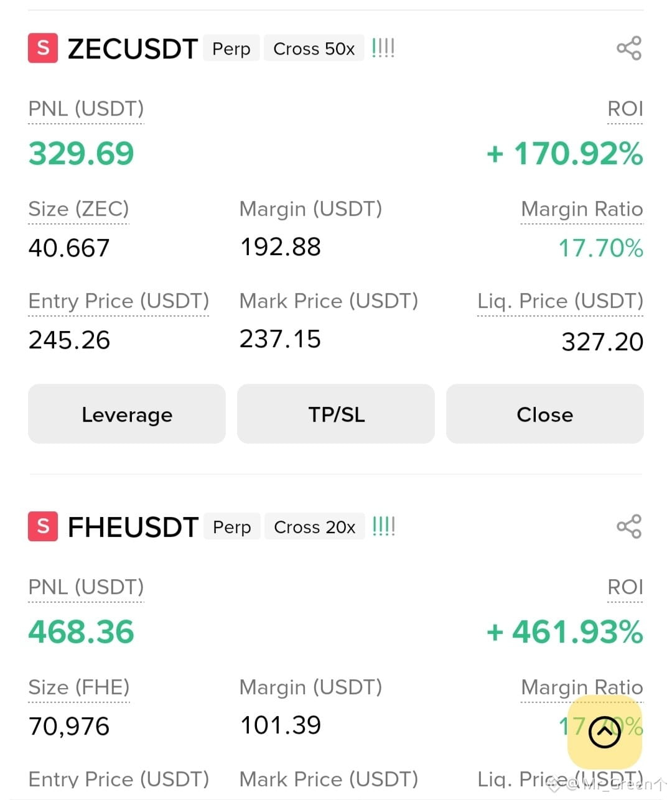Share the ZECUSDT position

[x=628, y=49]
